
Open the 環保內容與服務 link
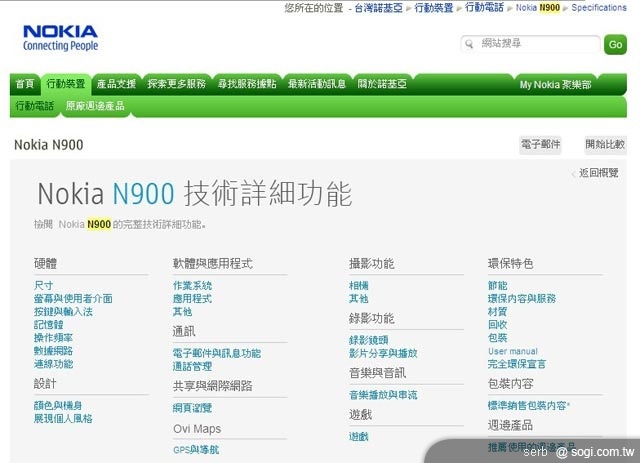point(522,298)
